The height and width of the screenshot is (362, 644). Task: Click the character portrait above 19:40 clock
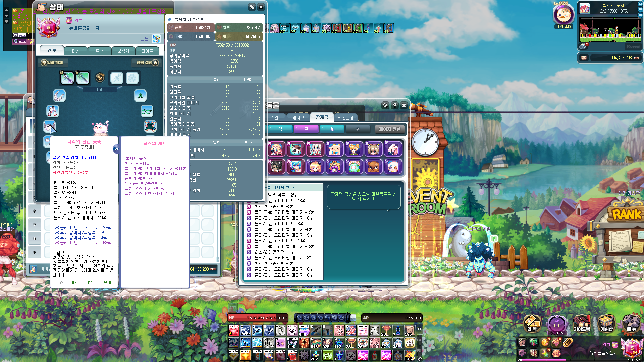tap(563, 14)
